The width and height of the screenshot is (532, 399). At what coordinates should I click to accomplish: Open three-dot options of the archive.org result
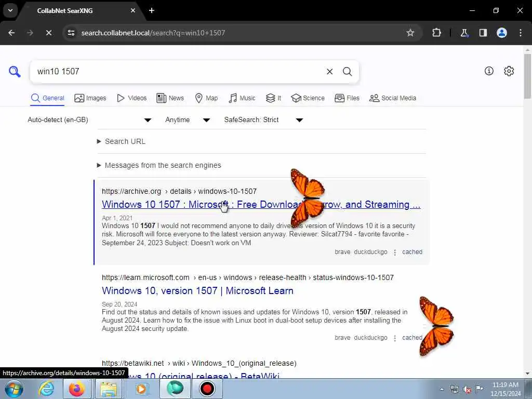pos(395,252)
